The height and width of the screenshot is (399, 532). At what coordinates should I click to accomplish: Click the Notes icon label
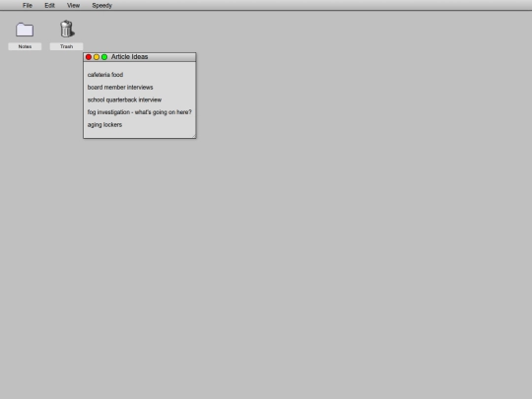point(25,46)
